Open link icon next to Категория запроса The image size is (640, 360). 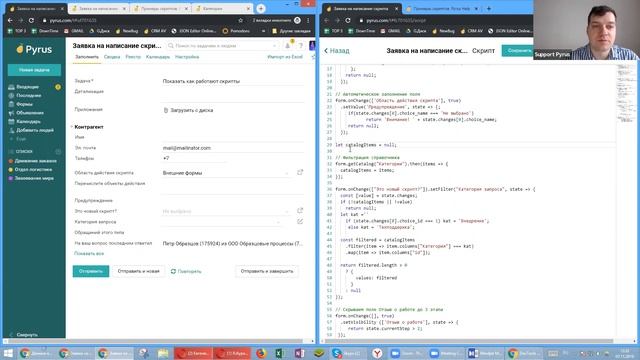coord(300,221)
